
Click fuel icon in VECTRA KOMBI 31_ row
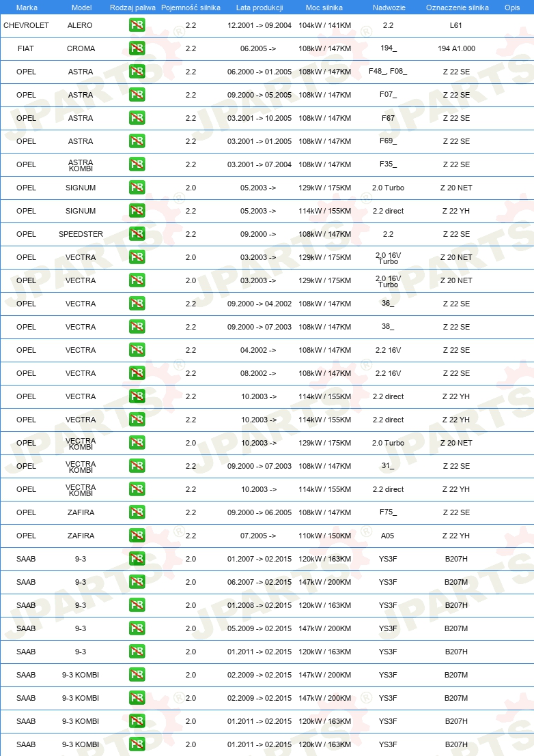point(137,466)
